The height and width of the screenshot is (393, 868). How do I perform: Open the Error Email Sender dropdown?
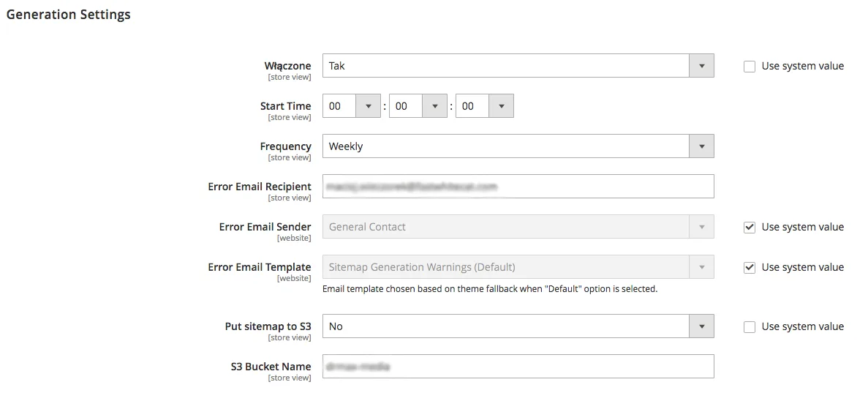[x=518, y=227]
